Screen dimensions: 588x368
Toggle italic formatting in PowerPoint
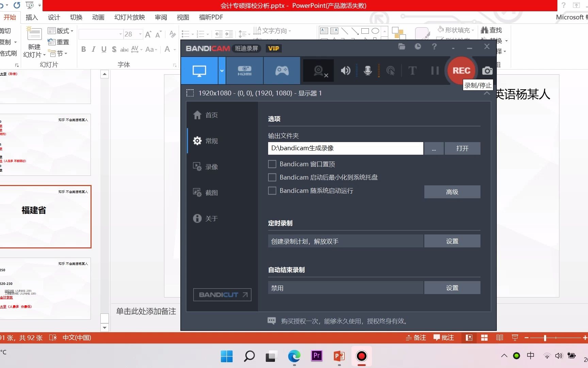[x=94, y=49]
